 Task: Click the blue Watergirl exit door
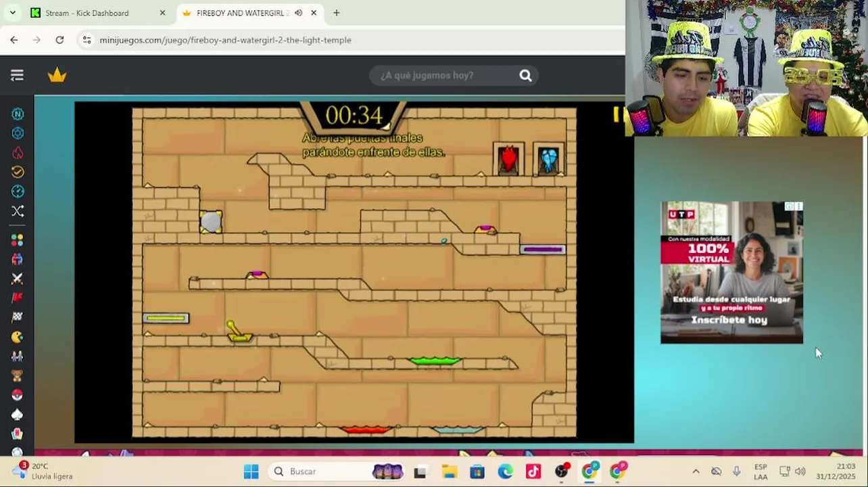(548, 160)
